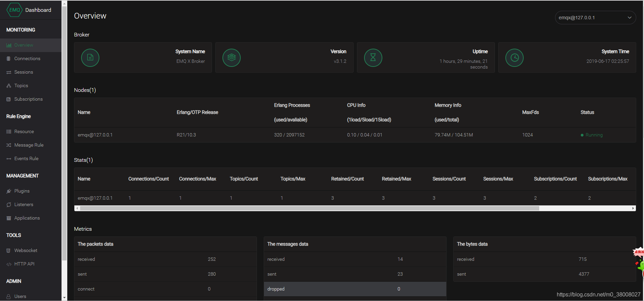The image size is (644, 301).
Task: Click the System Name document icon
Action: 90,57
